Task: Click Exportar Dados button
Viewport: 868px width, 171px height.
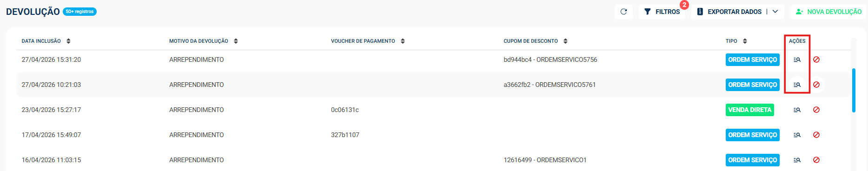Action: pyautogui.click(x=729, y=12)
